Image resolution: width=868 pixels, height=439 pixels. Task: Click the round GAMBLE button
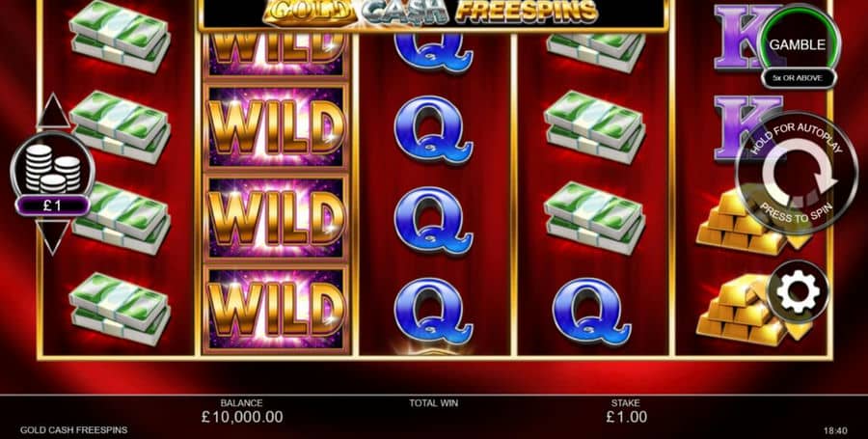[x=798, y=44]
